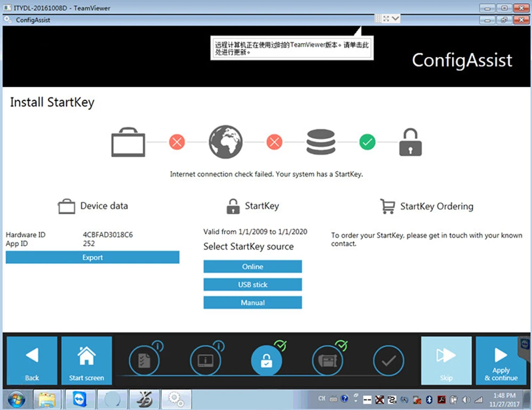Screen dimensions: 532x410
Task: Click the database stack icon
Action: 321,142
